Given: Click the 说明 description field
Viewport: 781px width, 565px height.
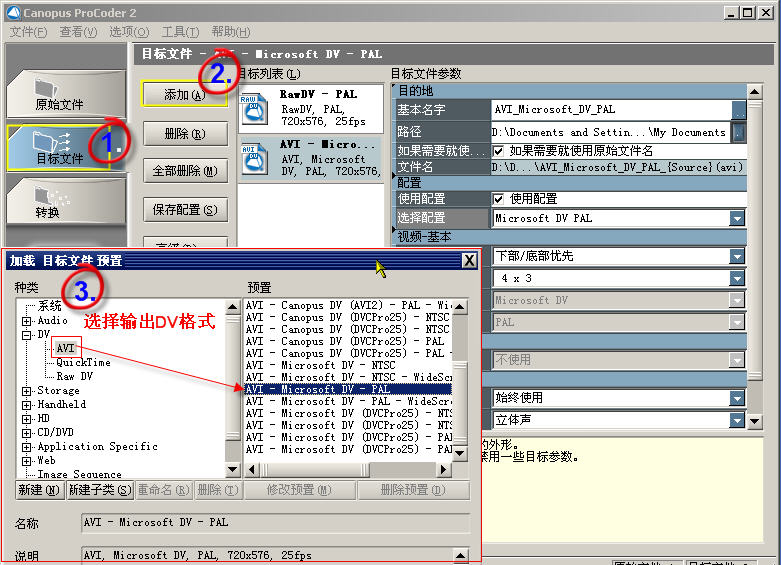Looking at the screenshot, I should click(x=267, y=555).
